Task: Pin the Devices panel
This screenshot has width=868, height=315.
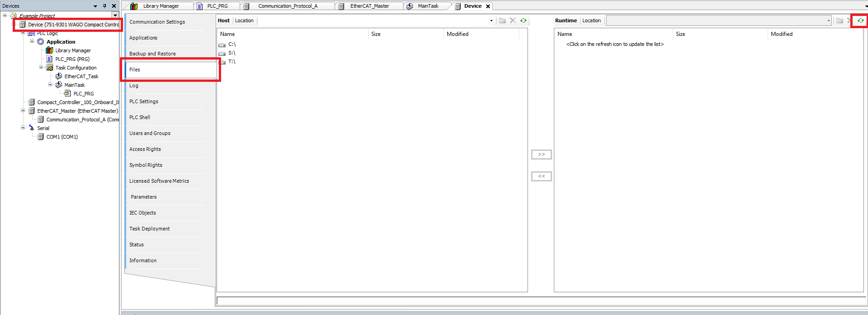Action: point(104,6)
